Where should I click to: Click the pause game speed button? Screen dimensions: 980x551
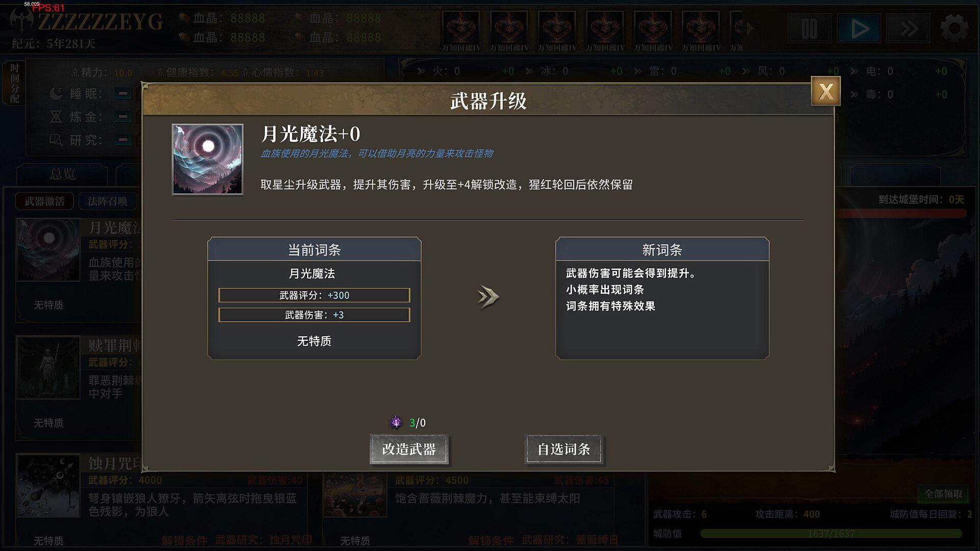point(810,29)
